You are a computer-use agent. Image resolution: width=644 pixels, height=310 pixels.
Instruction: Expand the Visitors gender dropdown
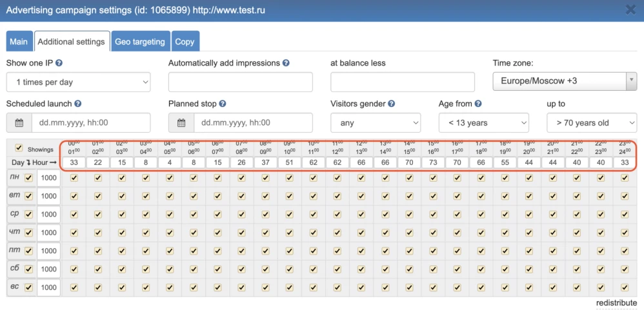(376, 122)
